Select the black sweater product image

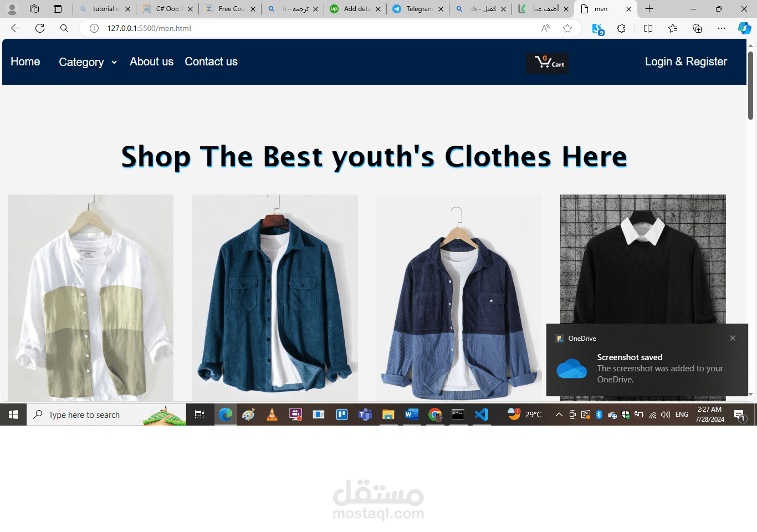pos(643,259)
